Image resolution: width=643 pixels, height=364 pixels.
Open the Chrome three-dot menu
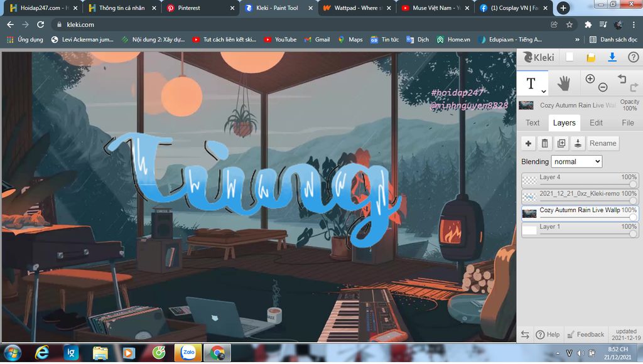[x=634, y=24]
